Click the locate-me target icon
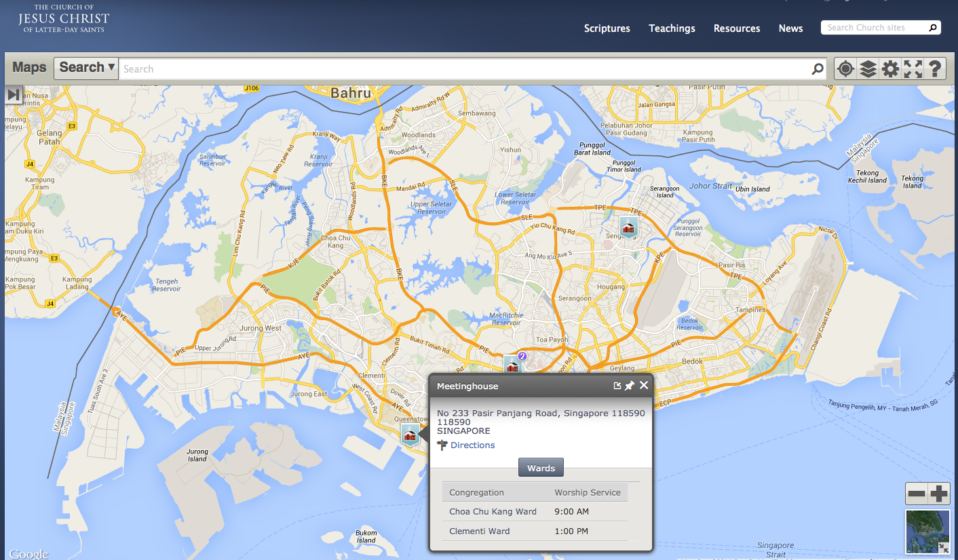The height and width of the screenshot is (560, 958). click(x=845, y=68)
